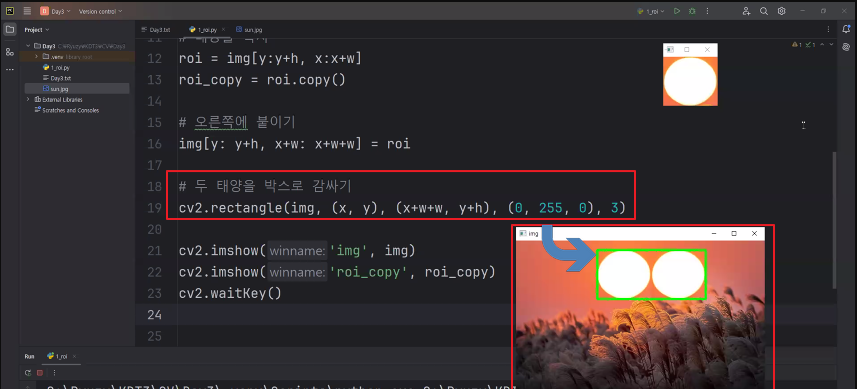Maximize the img output window
This screenshot has height=389, width=857.
click(734, 233)
